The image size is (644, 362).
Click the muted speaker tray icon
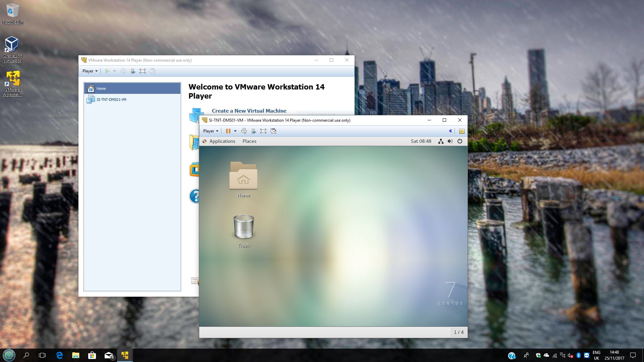(x=570, y=355)
